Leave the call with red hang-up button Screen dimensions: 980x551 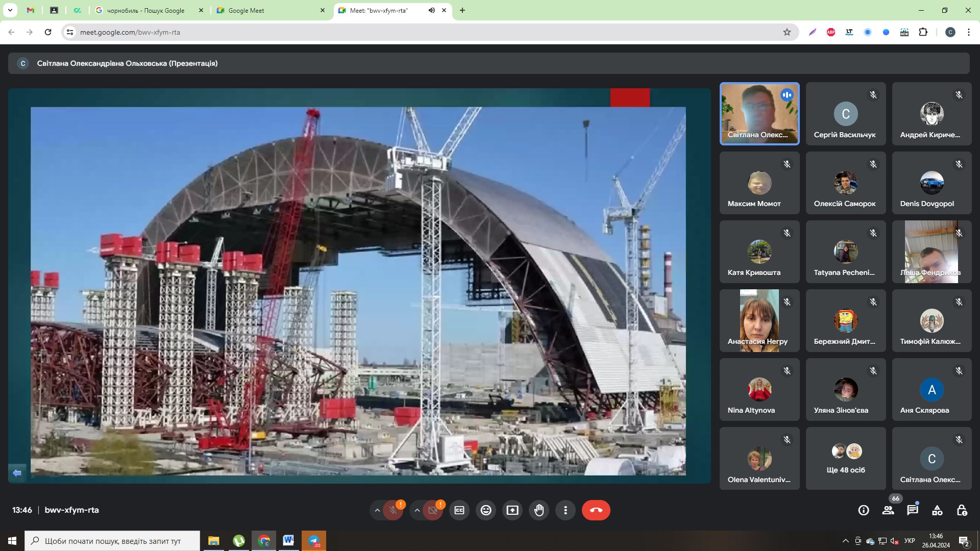pyautogui.click(x=596, y=510)
